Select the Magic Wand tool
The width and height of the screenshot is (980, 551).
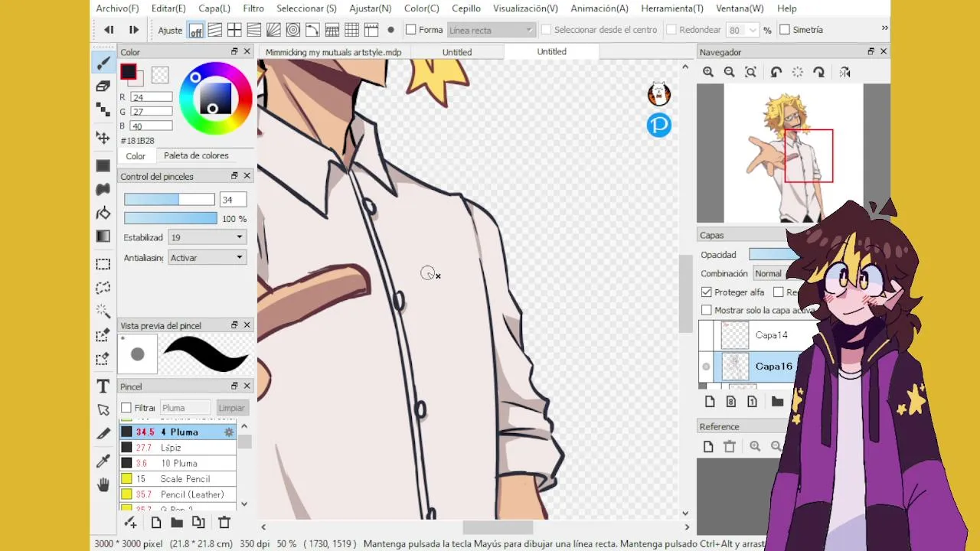(103, 311)
